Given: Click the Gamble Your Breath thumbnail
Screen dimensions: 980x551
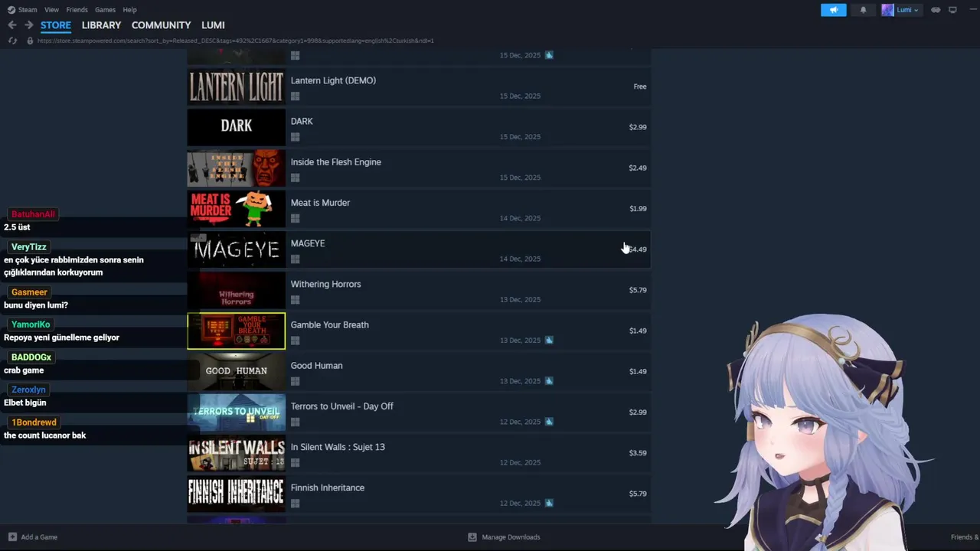Looking at the screenshot, I should (236, 331).
